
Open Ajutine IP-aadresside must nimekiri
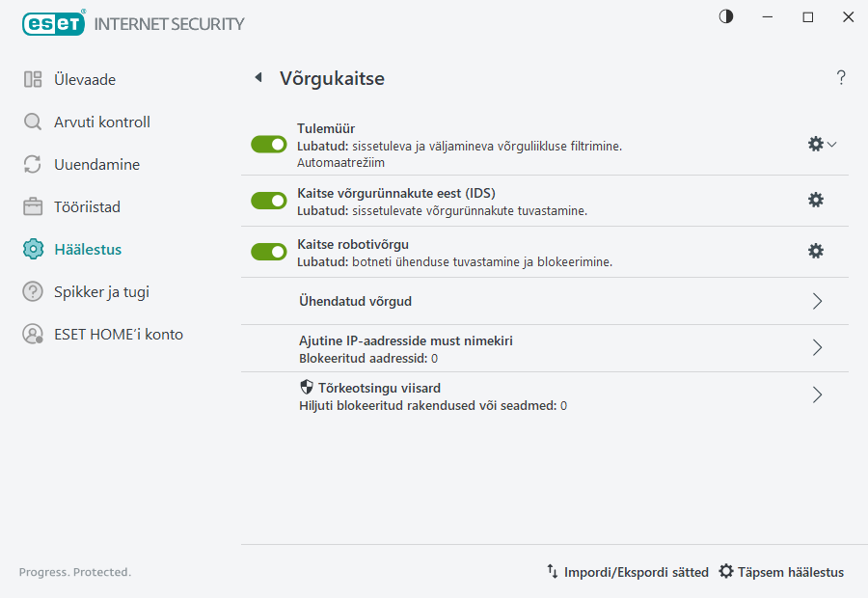(x=817, y=348)
